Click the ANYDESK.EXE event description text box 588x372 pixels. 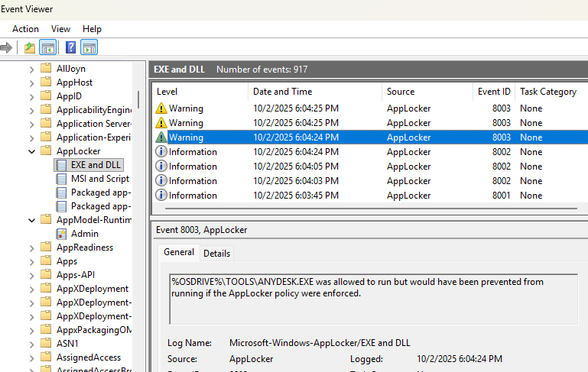[373, 299]
